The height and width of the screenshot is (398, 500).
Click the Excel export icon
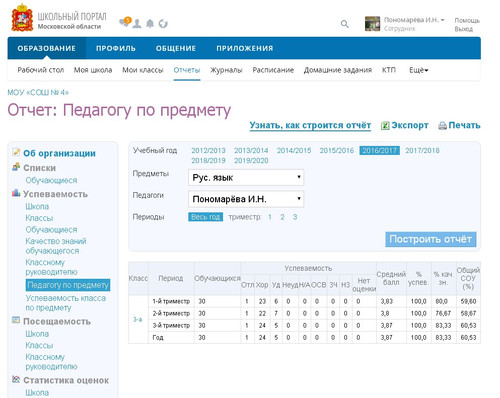[385, 126]
